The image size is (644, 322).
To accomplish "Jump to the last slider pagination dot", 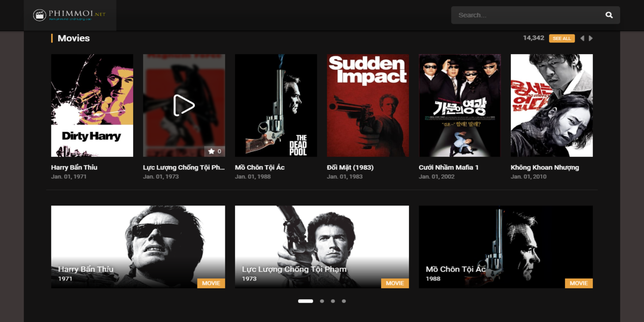I will coord(344,301).
